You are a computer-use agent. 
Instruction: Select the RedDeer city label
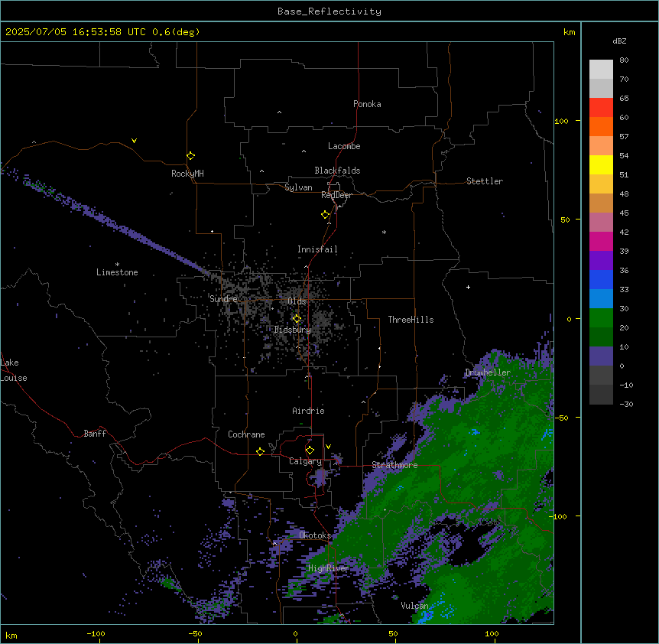pyautogui.click(x=336, y=195)
